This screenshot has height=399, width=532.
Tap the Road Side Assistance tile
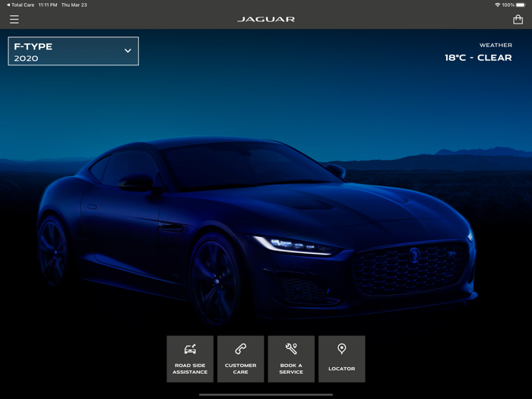pyautogui.click(x=190, y=359)
